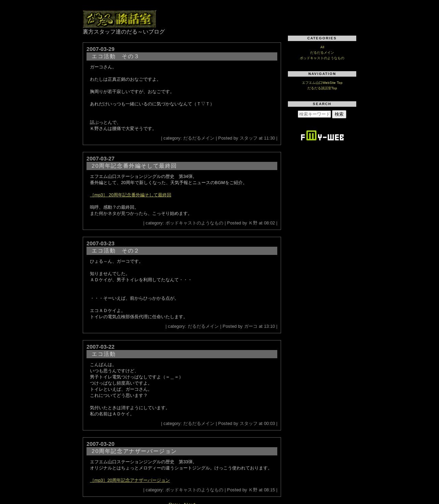Click text これについてどう思います？
Screen dimensions: 439x504
tap(119, 396)
